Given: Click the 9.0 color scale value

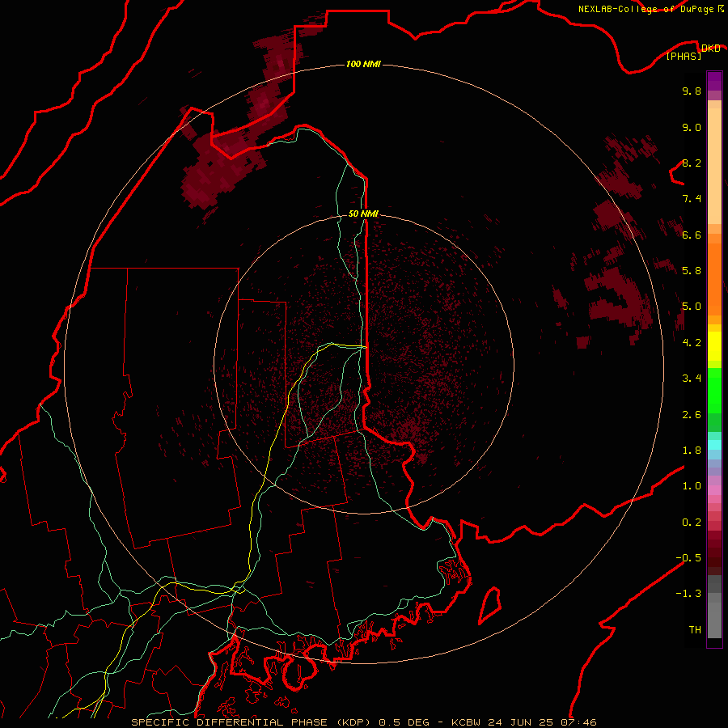Looking at the screenshot, I should point(692,127).
